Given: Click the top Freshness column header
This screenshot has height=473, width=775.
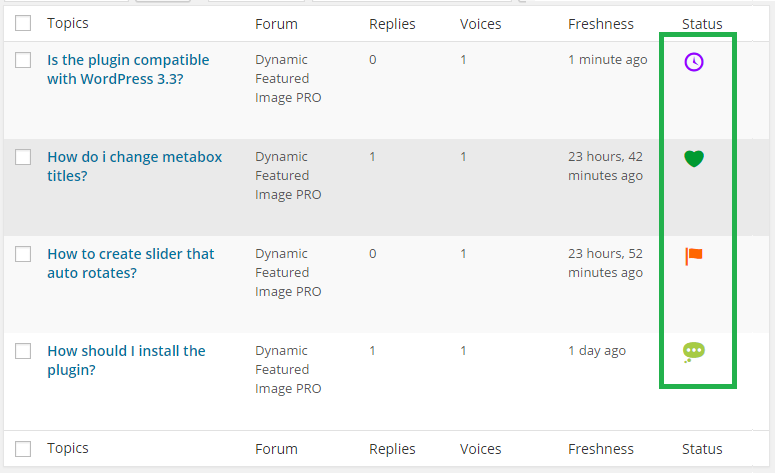Looking at the screenshot, I should 601,24.
